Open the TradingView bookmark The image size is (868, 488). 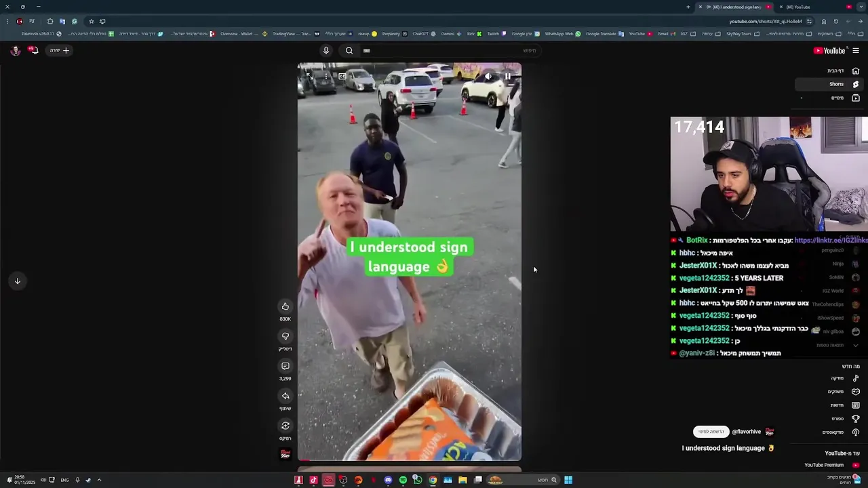[x=296, y=34]
